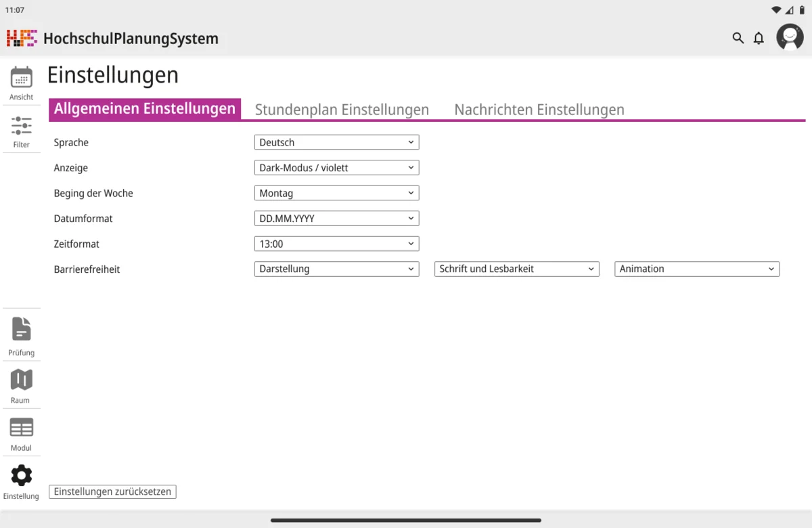Open the Datumformat DD.MM.YYYY dropdown

336,219
